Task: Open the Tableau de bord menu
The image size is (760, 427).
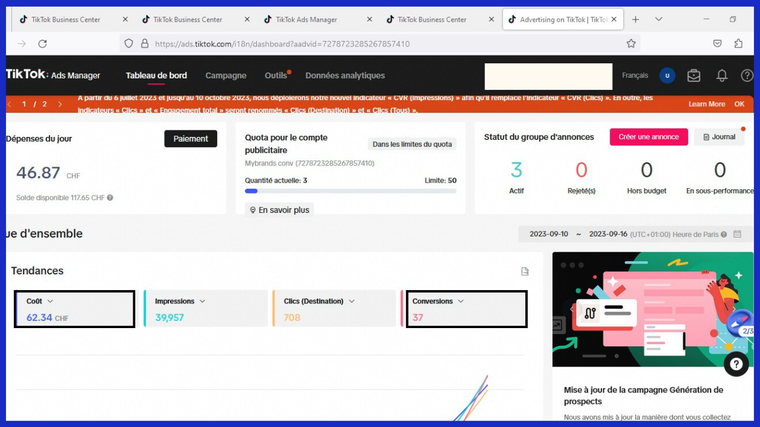Action: [x=156, y=76]
